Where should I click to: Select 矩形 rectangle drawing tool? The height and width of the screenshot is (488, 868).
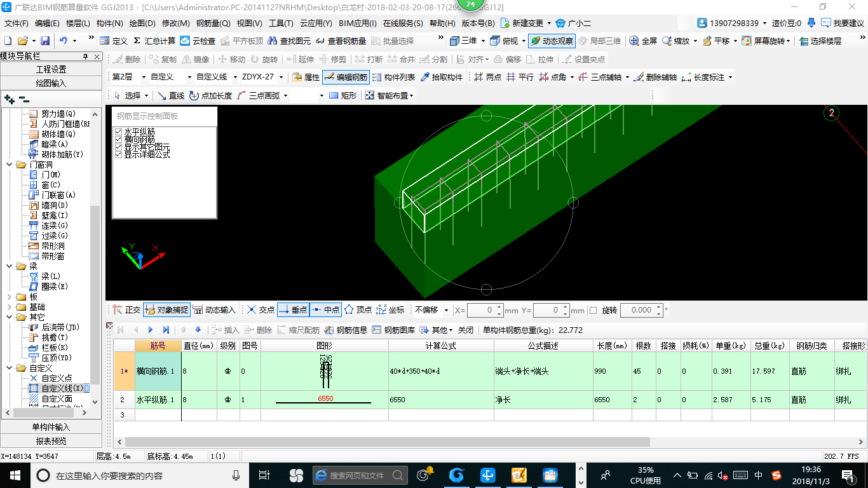[342, 96]
